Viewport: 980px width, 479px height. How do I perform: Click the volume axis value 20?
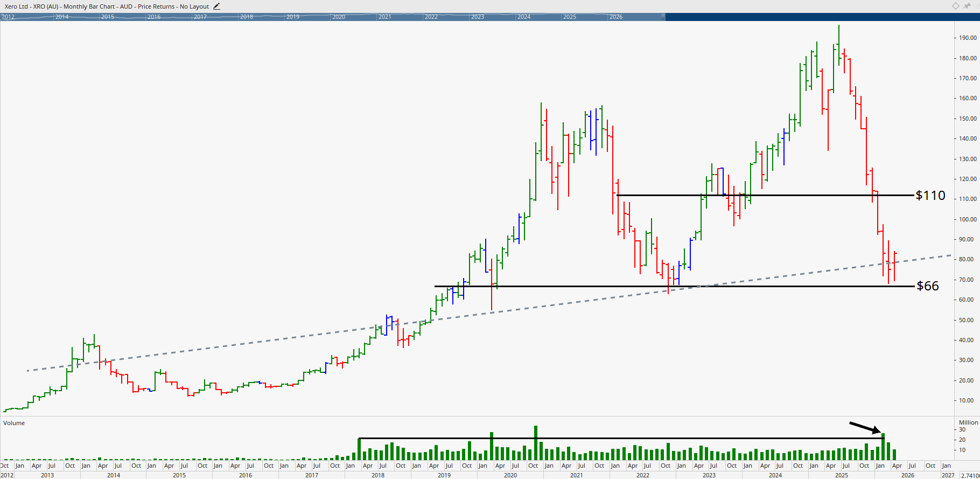pyautogui.click(x=962, y=440)
